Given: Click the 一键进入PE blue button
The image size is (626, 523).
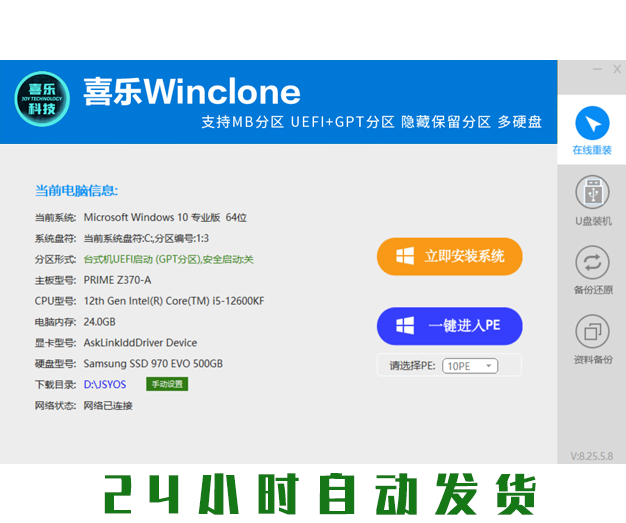Looking at the screenshot, I should pyautogui.click(x=450, y=326).
